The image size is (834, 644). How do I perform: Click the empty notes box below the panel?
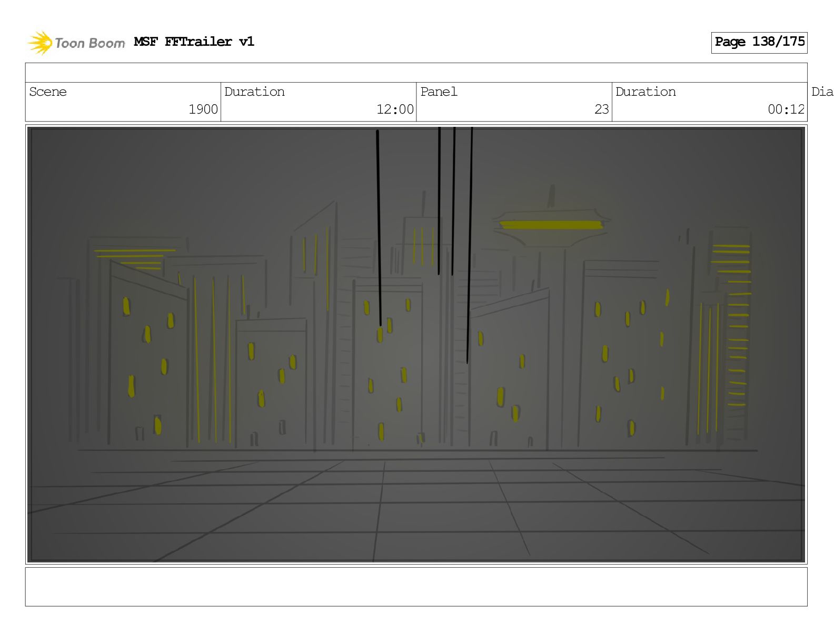(x=416, y=587)
